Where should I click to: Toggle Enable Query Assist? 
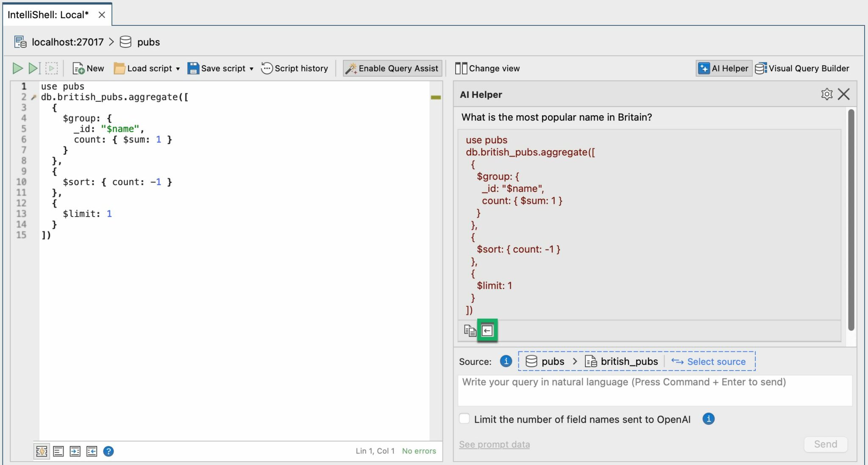pos(392,68)
